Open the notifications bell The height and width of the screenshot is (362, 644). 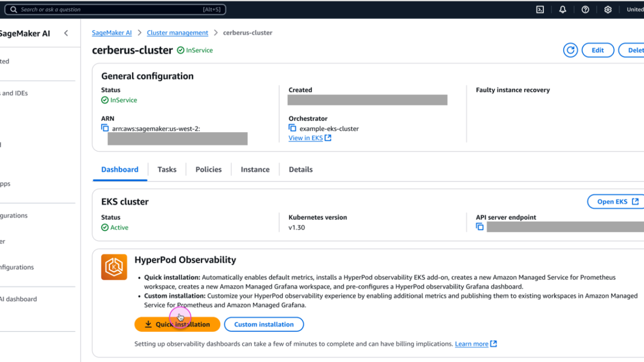click(x=563, y=9)
